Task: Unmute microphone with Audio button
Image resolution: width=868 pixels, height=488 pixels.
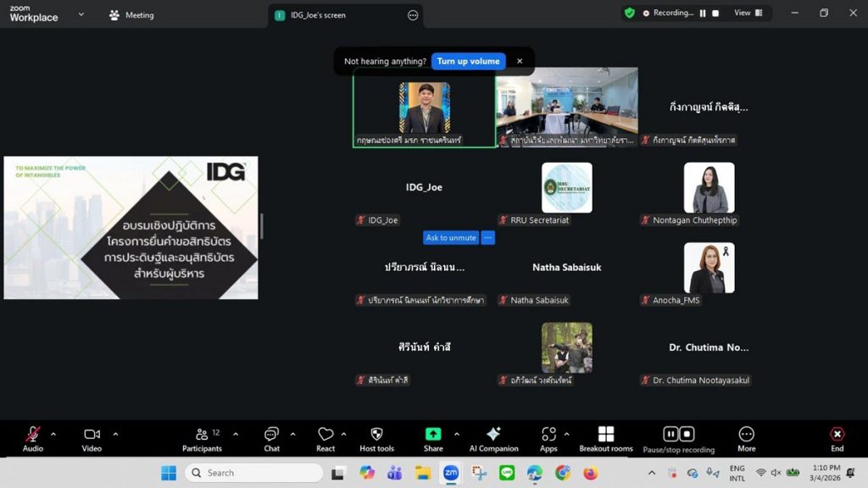Action: pyautogui.click(x=33, y=438)
